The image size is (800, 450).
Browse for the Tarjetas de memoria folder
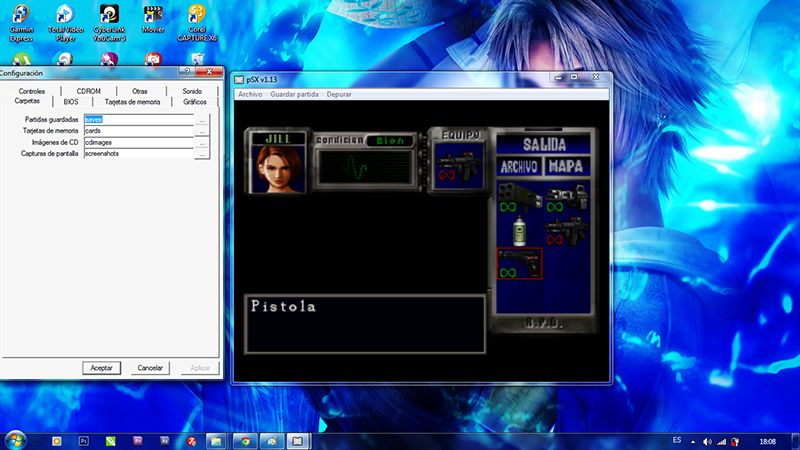point(202,131)
